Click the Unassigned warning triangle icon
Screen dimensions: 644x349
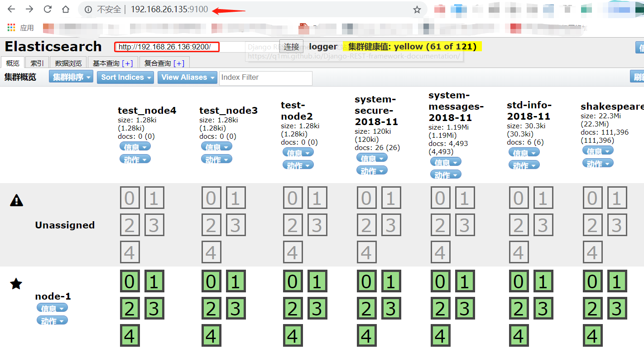[16, 200]
